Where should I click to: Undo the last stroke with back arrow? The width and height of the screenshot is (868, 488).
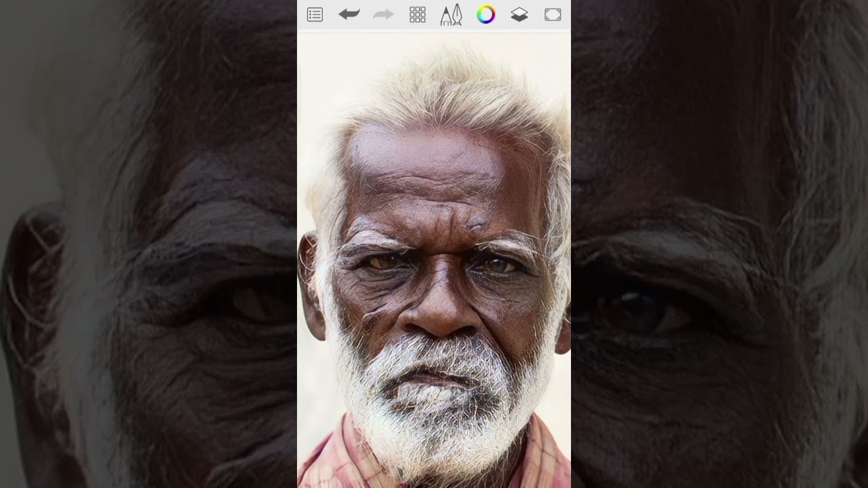click(349, 14)
